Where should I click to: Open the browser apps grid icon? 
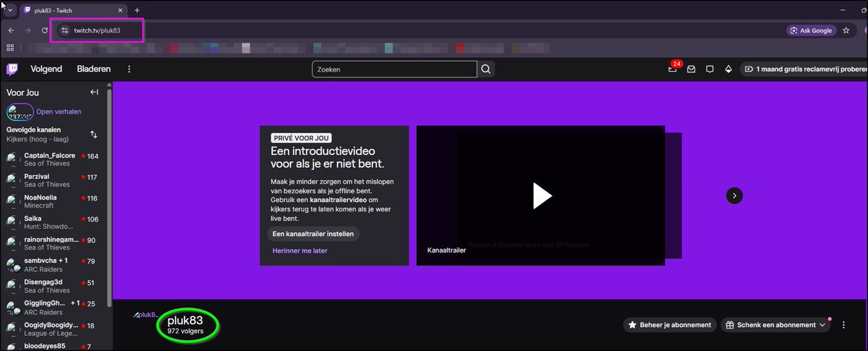(11, 48)
